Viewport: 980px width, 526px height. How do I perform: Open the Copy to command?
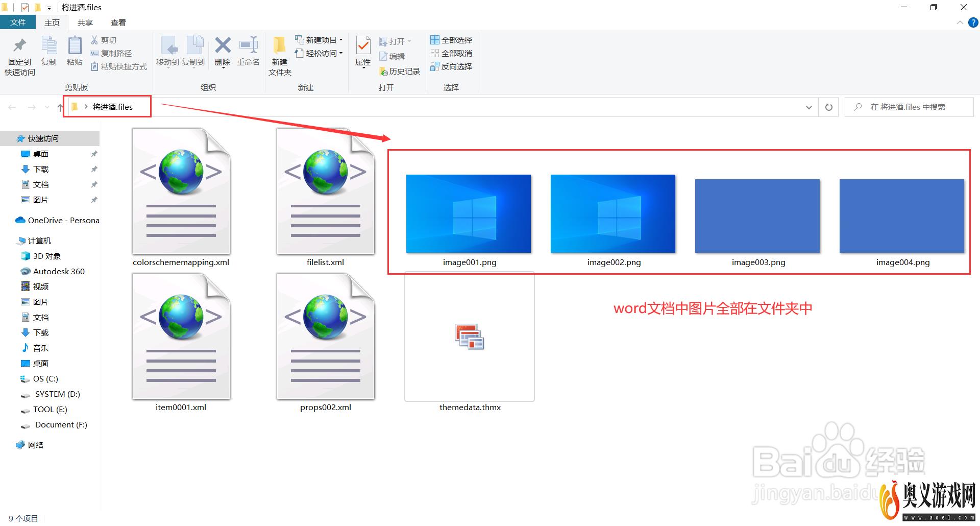tap(193, 51)
